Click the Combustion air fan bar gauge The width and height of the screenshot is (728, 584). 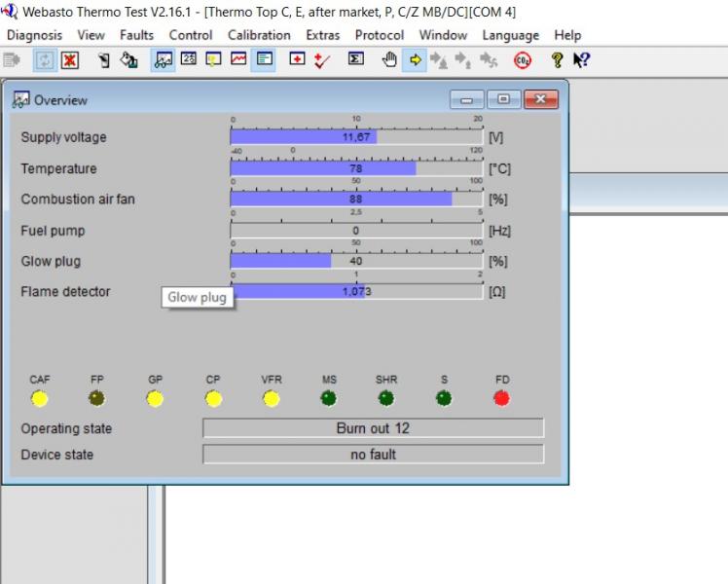(x=356, y=200)
